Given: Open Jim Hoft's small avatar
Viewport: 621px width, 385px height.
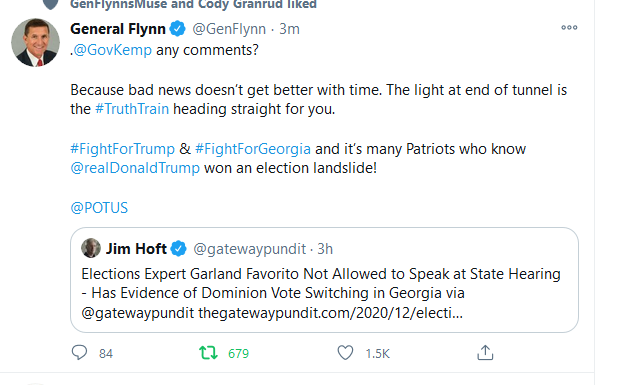Looking at the screenshot, I should (x=91, y=248).
